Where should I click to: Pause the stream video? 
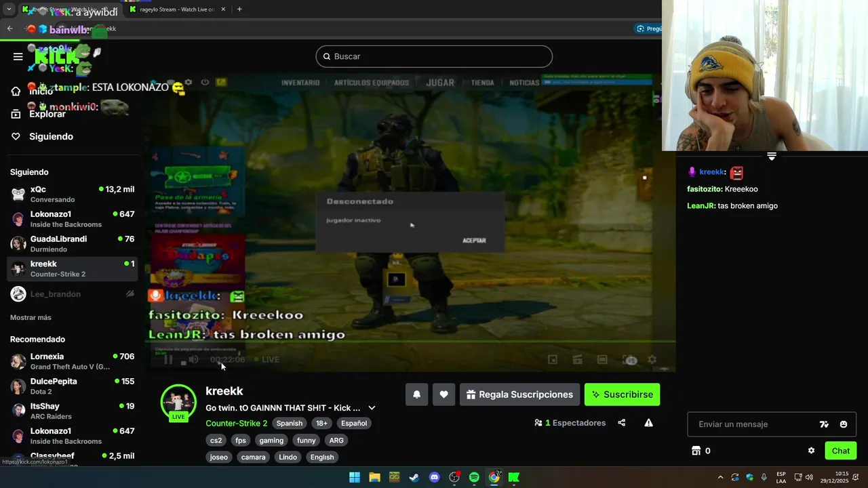pyautogui.click(x=168, y=359)
